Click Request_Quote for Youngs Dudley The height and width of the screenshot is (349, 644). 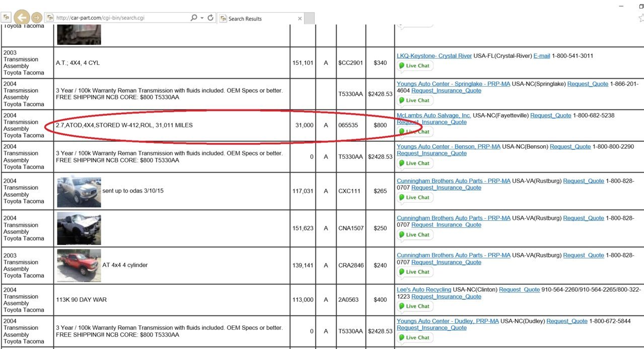coord(567,321)
